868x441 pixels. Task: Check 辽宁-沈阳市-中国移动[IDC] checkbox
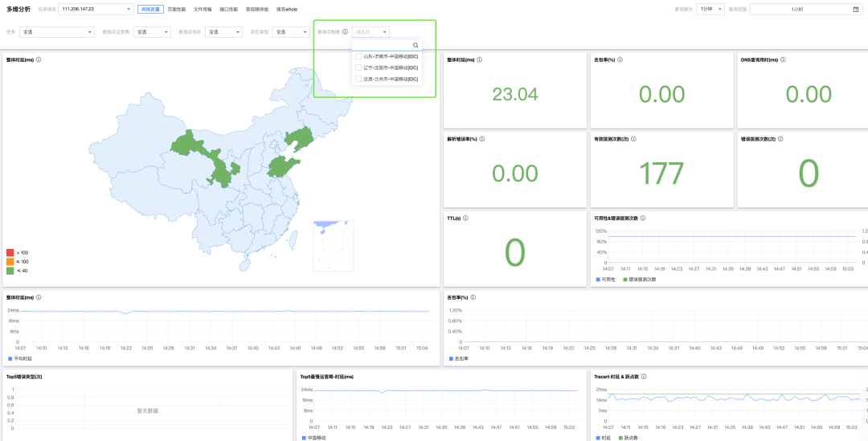click(358, 67)
